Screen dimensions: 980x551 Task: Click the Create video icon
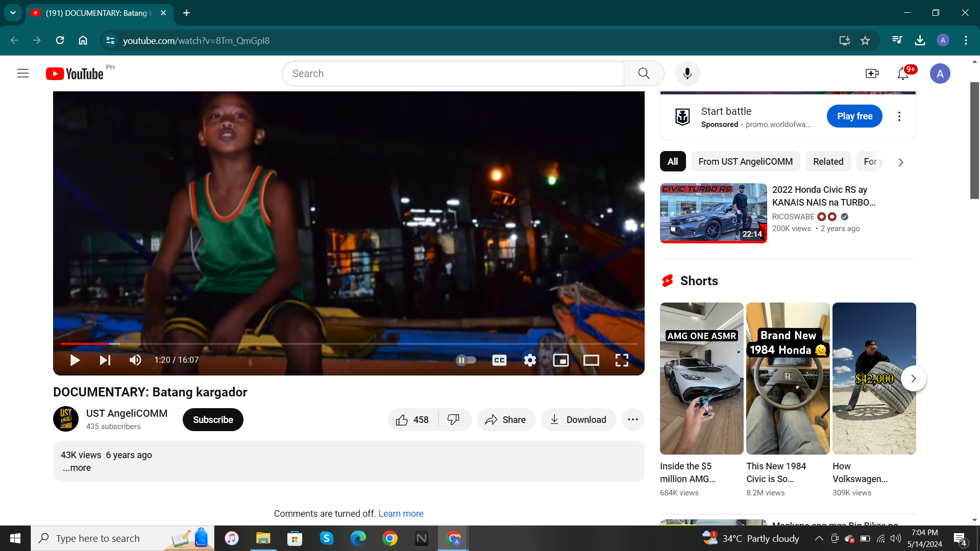872,73
